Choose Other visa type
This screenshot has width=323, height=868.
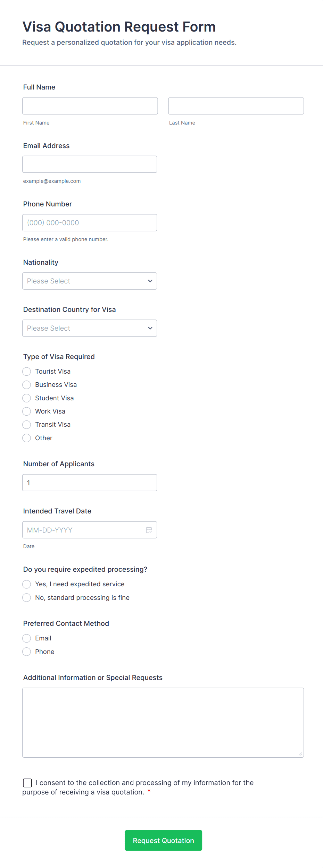[x=27, y=438]
